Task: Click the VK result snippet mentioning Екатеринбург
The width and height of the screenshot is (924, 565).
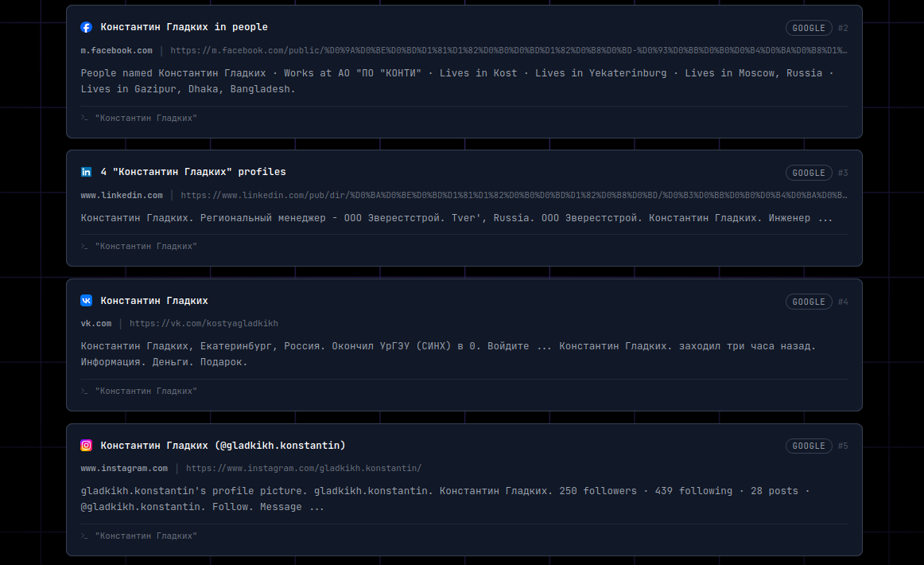Action: point(448,354)
